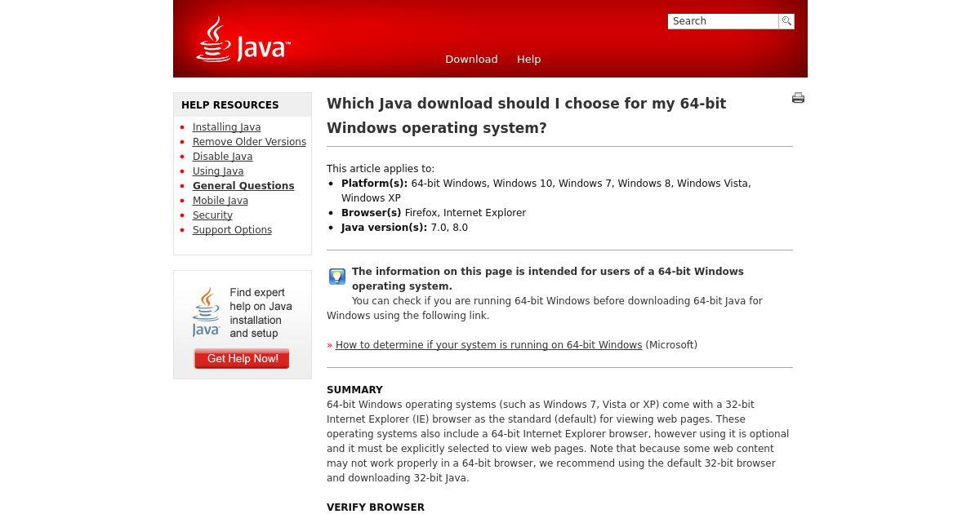
Task: Click the Get Help Now! button
Action: click(x=242, y=359)
